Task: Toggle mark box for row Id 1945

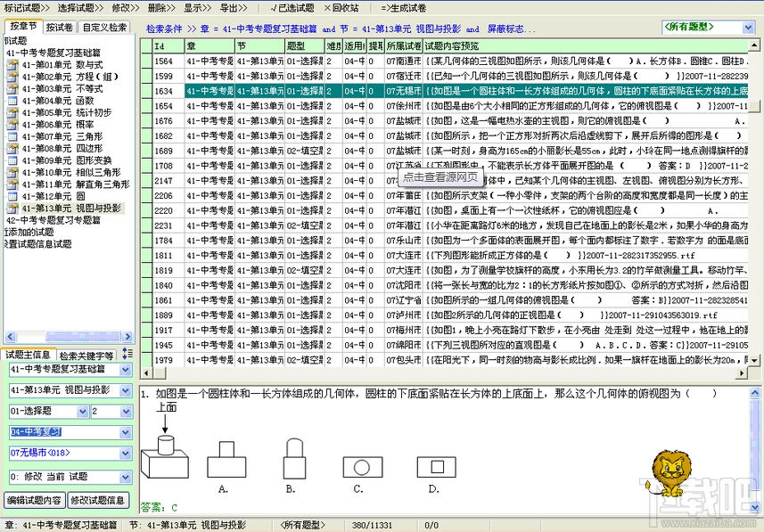Action: (x=147, y=346)
